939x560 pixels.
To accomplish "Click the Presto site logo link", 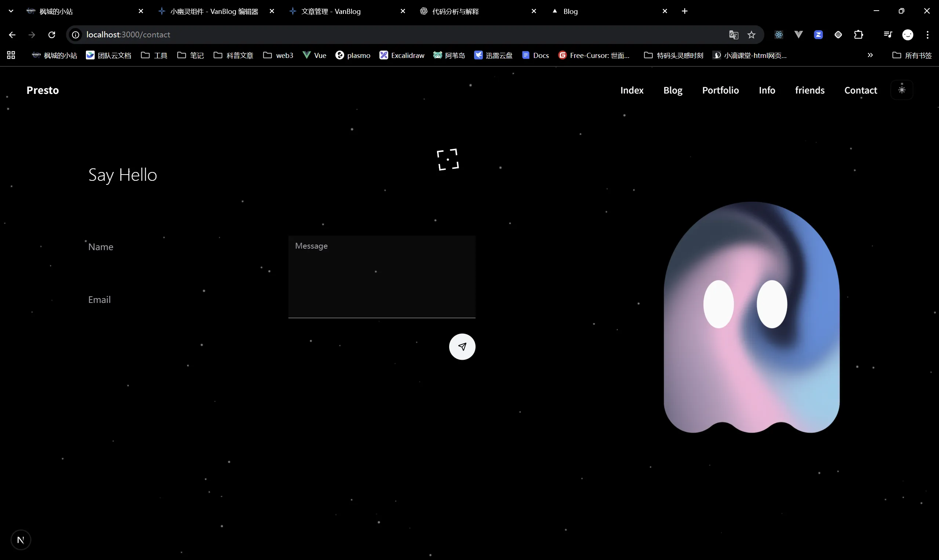I will (43, 90).
